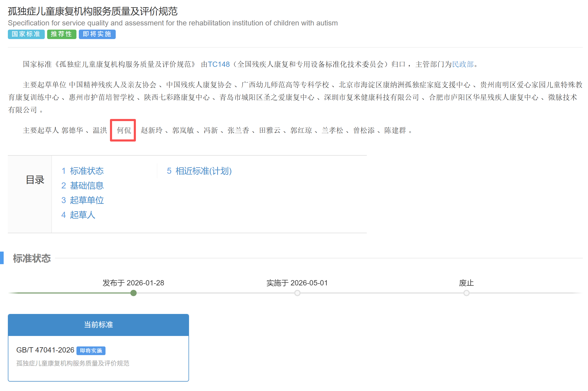Click grey standard name in 当前标准 card

(73, 363)
